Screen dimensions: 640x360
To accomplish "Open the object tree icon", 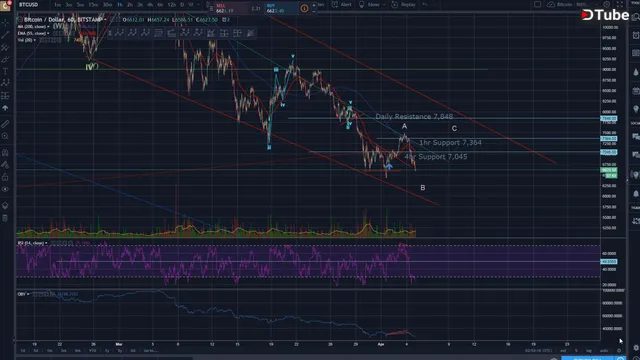I will tap(5, 205).
